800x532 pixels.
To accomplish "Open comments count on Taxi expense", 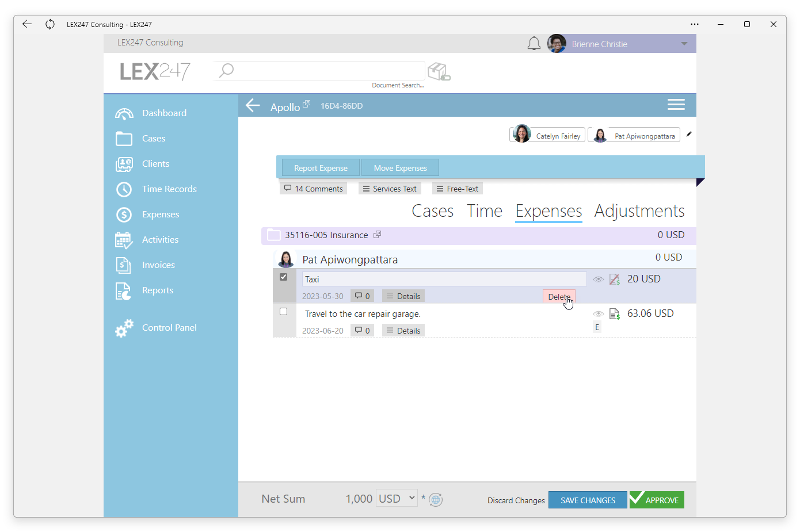I will pyautogui.click(x=362, y=296).
